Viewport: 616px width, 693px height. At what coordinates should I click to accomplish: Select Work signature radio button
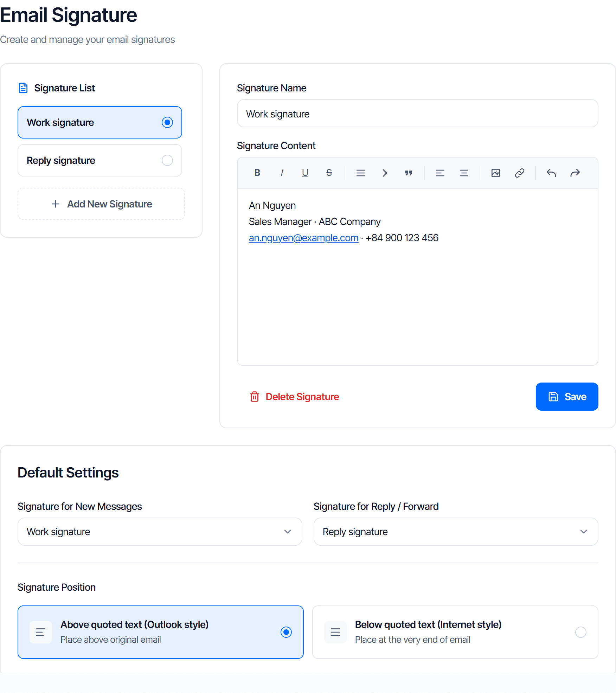[x=167, y=122]
